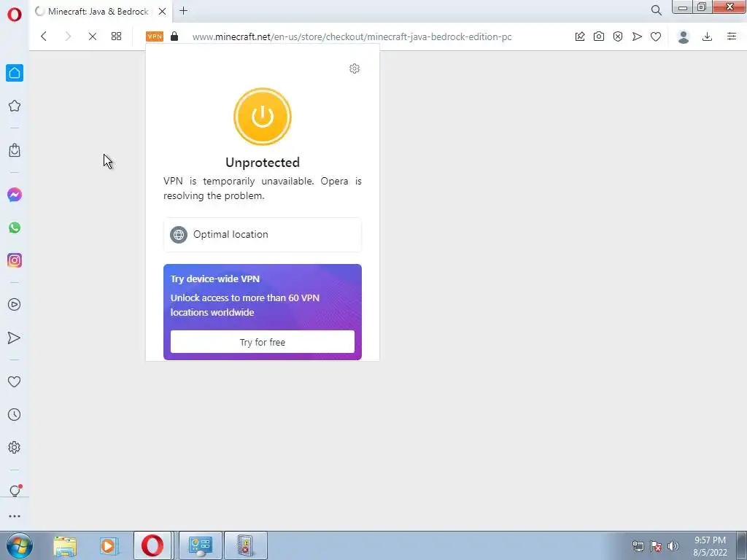Click the Unprotected status heading
Screen dimensions: 747x560
263,163
